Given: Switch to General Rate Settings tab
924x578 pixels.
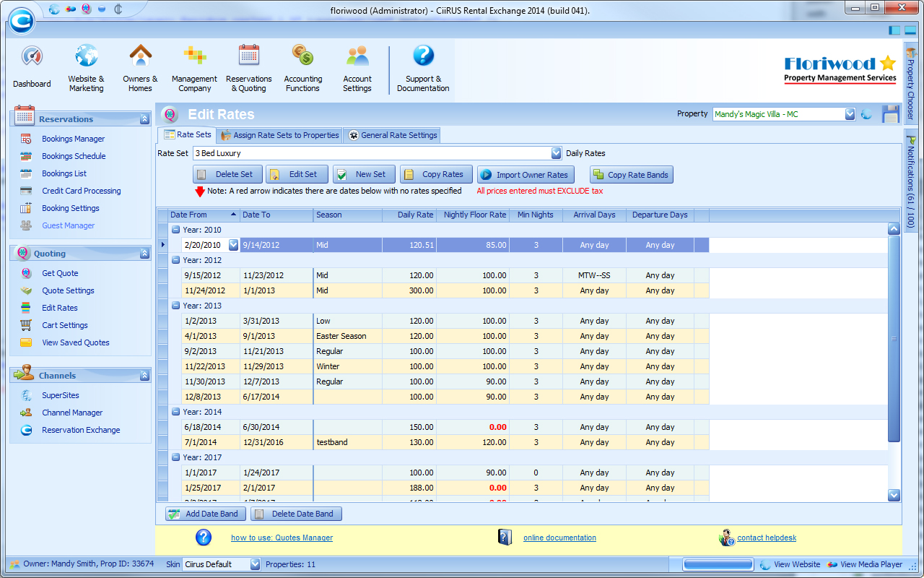Looking at the screenshot, I should pyautogui.click(x=393, y=135).
